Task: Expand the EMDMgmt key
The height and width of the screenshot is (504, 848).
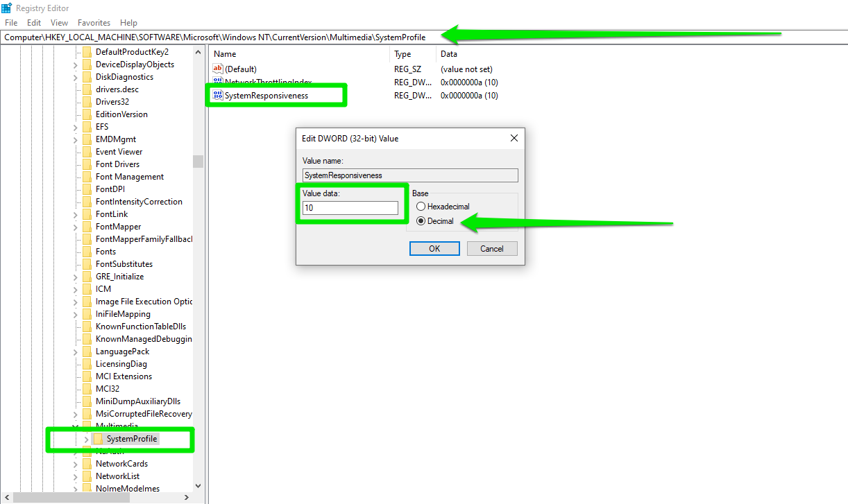Action: (x=76, y=139)
